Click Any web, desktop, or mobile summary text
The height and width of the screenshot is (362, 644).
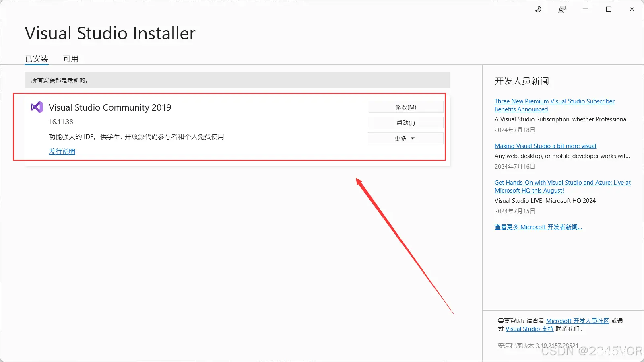coord(562,156)
